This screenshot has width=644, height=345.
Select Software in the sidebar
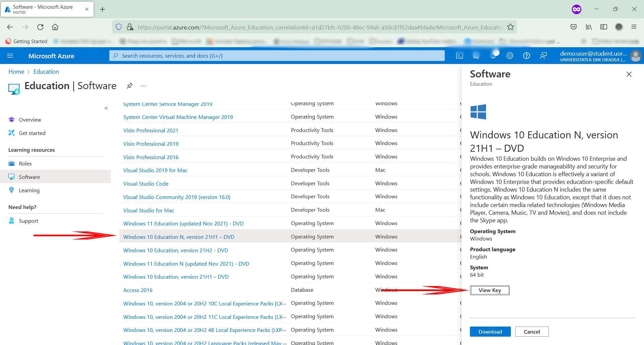tap(55, 177)
